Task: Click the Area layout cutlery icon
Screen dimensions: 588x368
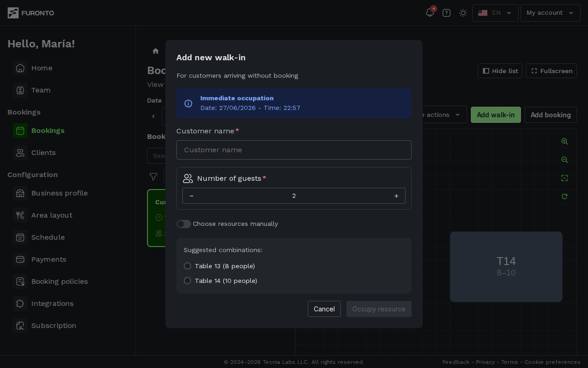Action: (20, 215)
